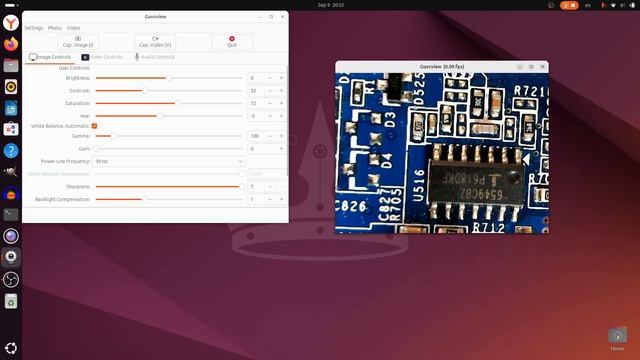640x360 pixels.
Task: Open the purple sphere app in the dock
Action: pyautogui.click(x=11, y=236)
